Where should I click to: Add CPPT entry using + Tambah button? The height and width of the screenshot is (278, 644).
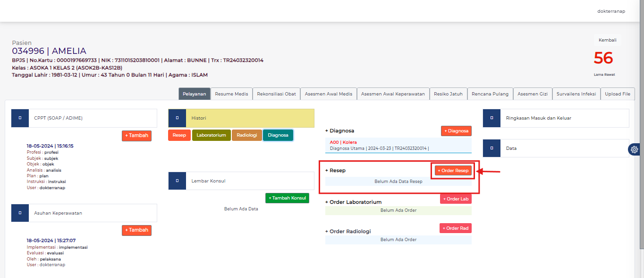pos(136,136)
